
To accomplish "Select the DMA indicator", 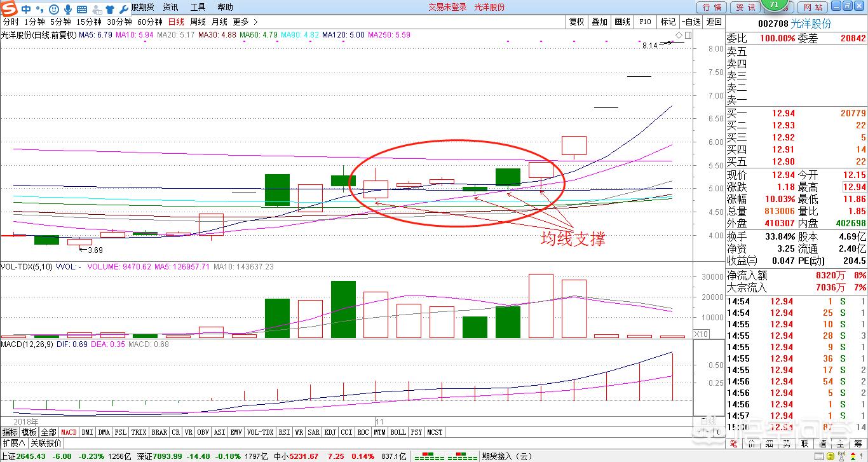I will 104,432.
